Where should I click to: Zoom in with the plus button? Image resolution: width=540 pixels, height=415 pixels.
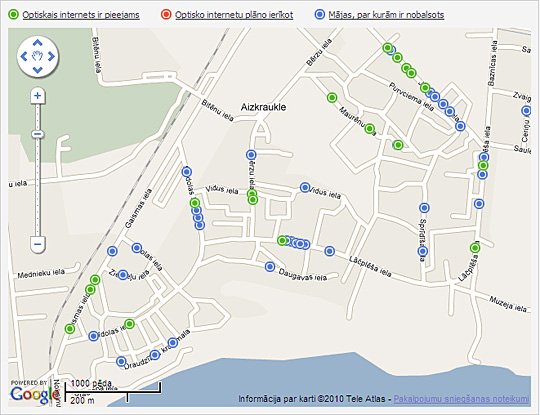tap(38, 95)
